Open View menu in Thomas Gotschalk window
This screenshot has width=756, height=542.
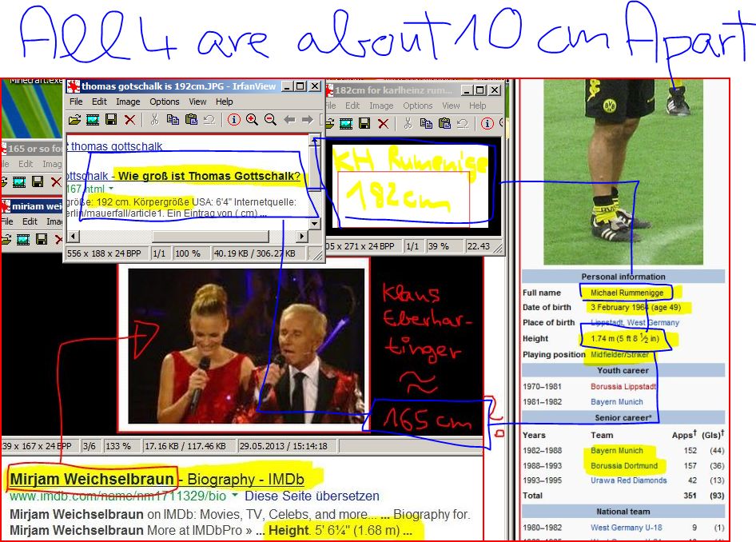[197, 102]
